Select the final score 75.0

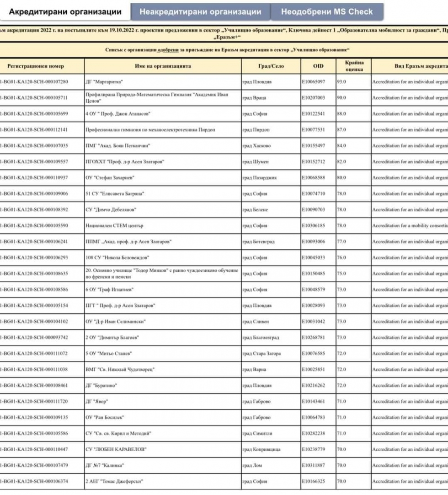(x=341, y=274)
